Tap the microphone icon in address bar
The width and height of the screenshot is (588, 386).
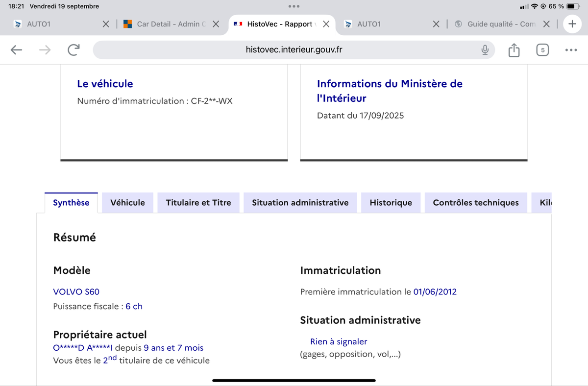pos(485,50)
